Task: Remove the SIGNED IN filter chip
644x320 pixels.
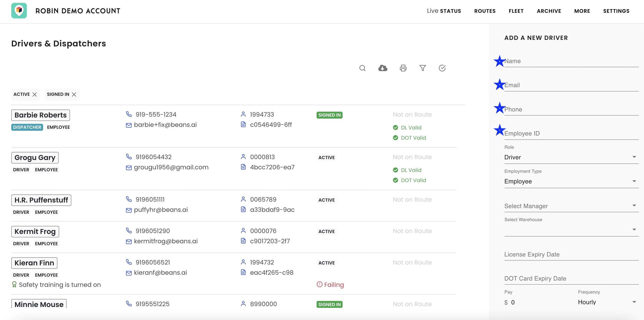Action: [74, 94]
